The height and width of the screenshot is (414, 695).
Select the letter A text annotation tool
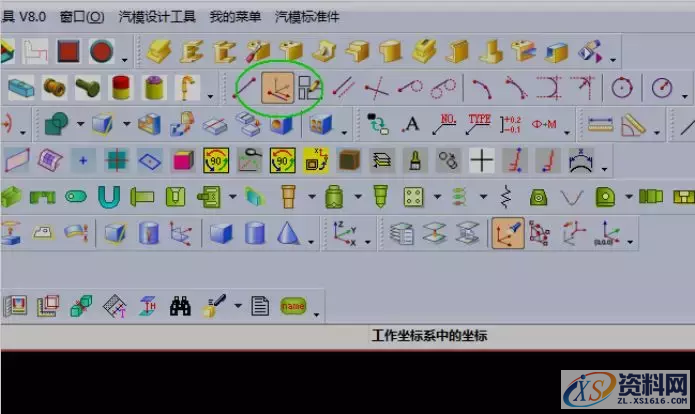pyautogui.click(x=411, y=124)
